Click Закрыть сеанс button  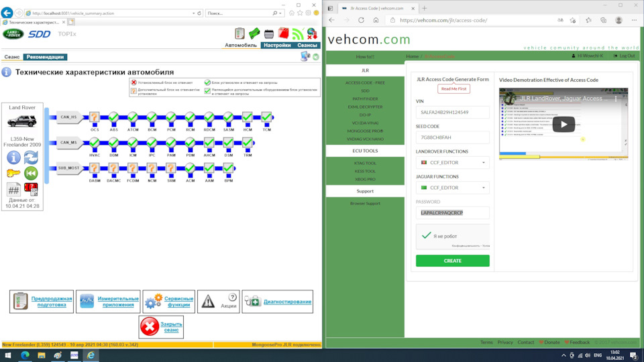click(x=161, y=327)
